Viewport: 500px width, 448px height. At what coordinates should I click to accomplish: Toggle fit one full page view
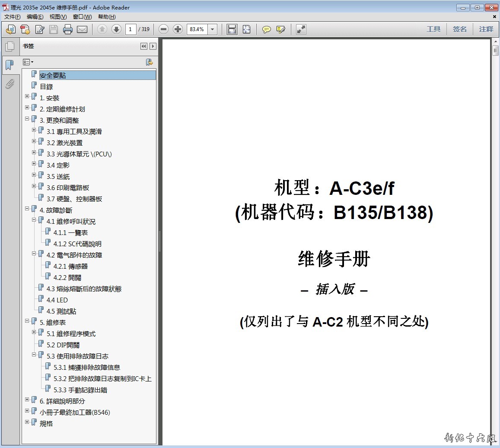(246, 29)
